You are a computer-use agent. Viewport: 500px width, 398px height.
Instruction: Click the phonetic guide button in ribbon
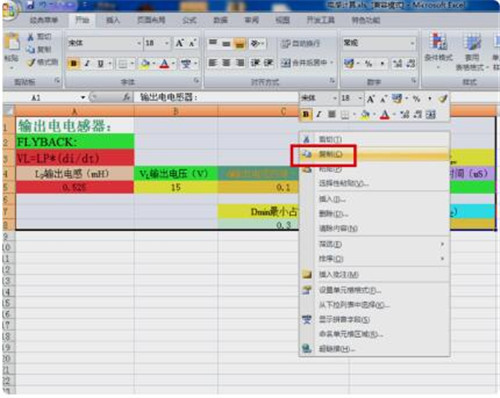(186, 63)
